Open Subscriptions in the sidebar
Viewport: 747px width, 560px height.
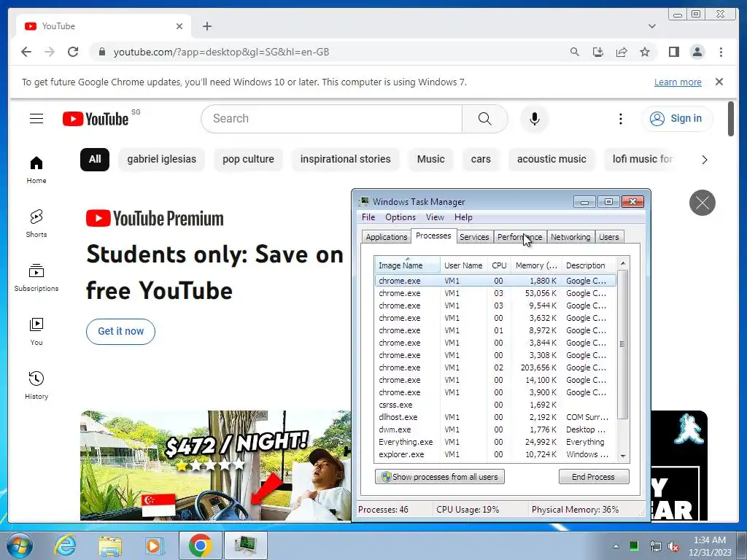[36, 277]
